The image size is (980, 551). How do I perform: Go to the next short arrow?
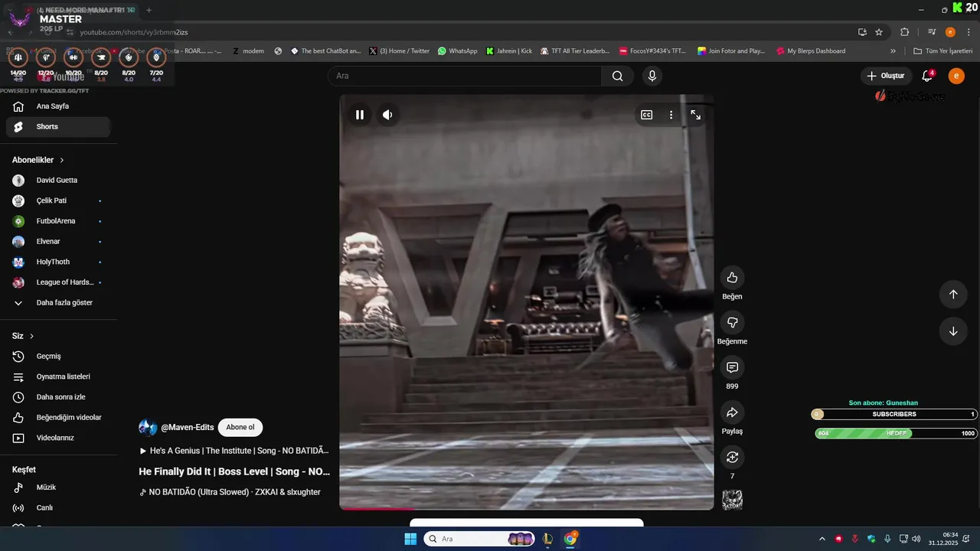[x=953, y=331]
